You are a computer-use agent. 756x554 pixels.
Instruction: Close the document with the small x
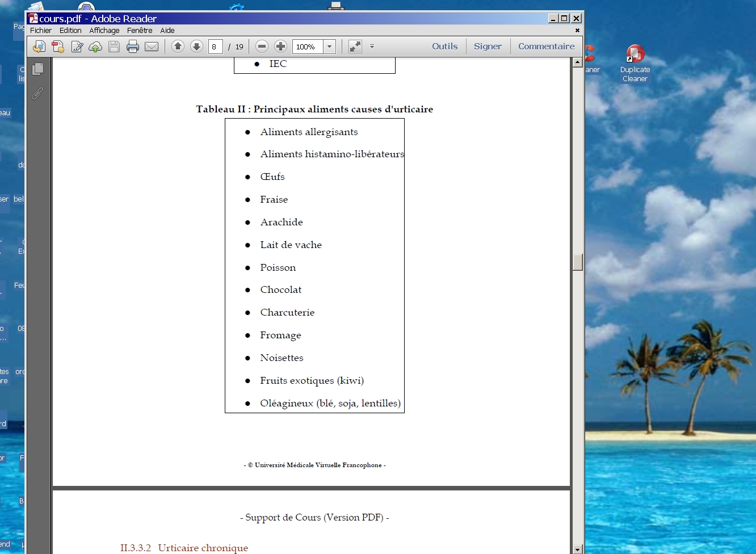(577, 31)
